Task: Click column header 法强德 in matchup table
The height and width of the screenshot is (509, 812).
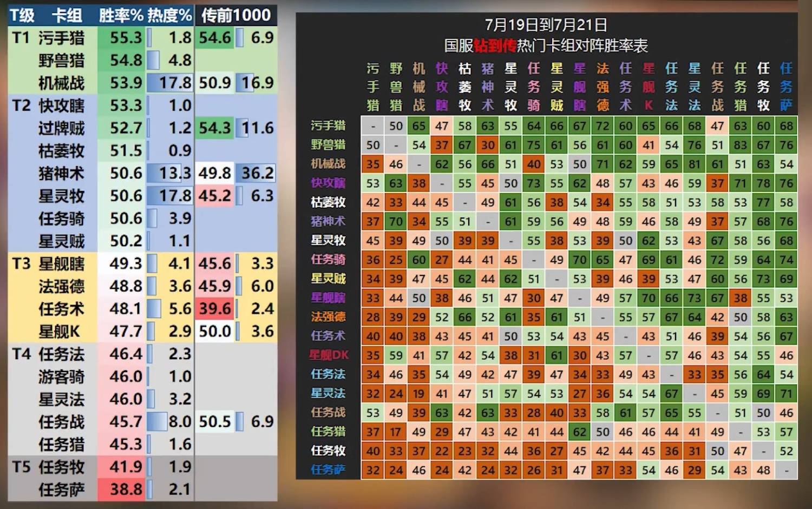Action: 603,87
